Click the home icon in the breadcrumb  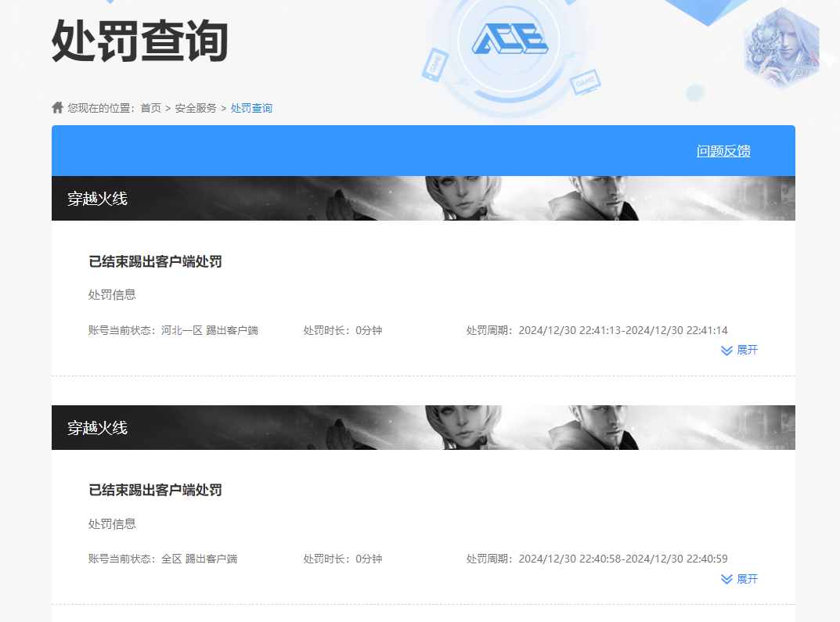coord(57,108)
